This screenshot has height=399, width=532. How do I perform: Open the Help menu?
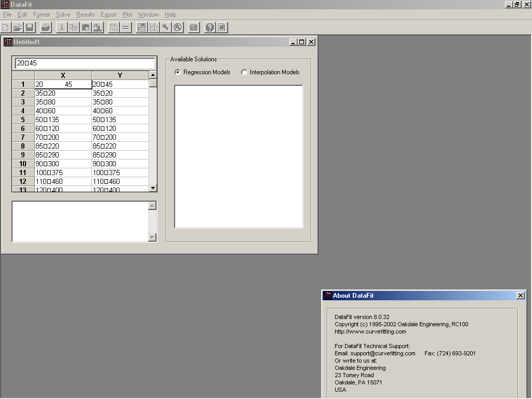170,15
